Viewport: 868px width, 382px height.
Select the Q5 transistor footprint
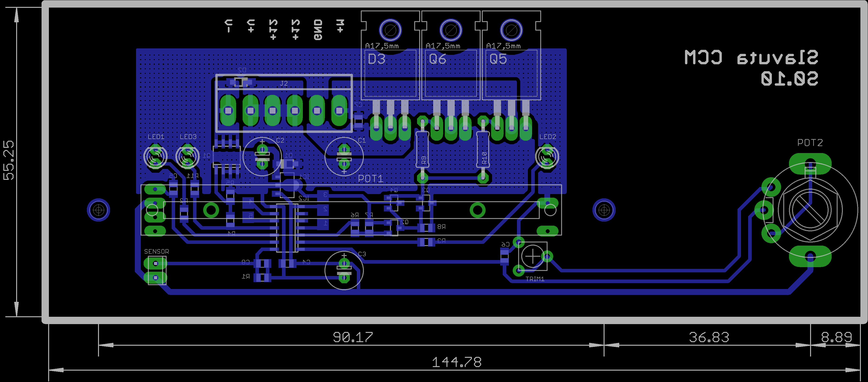[511, 72]
